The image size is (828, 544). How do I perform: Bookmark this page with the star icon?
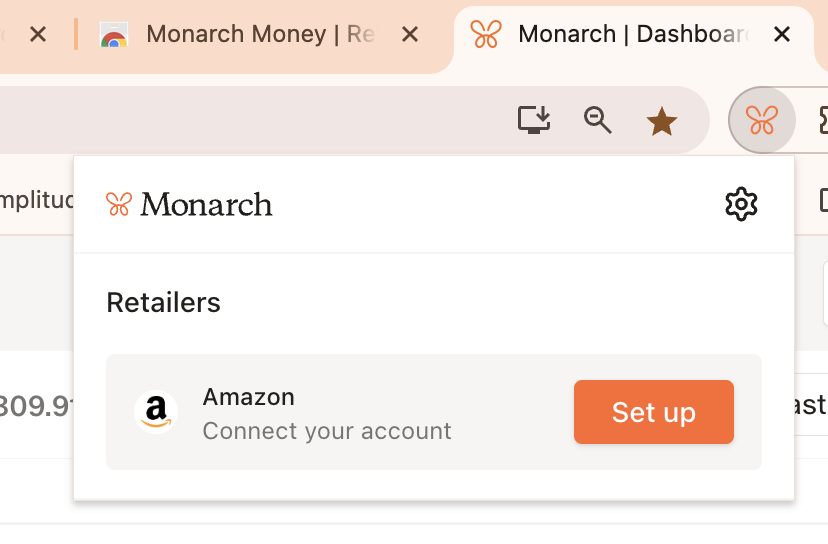(x=662, y=120)
